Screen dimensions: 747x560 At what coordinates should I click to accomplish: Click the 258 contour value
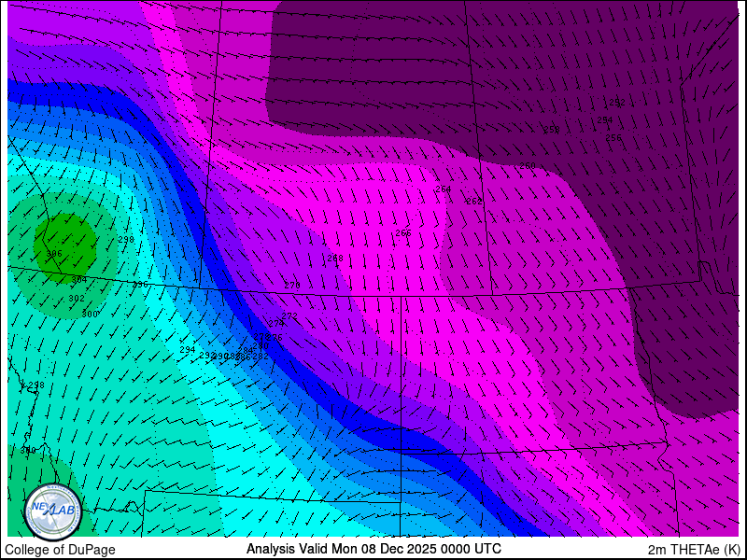pyautogui.click(x=552, y=129)
